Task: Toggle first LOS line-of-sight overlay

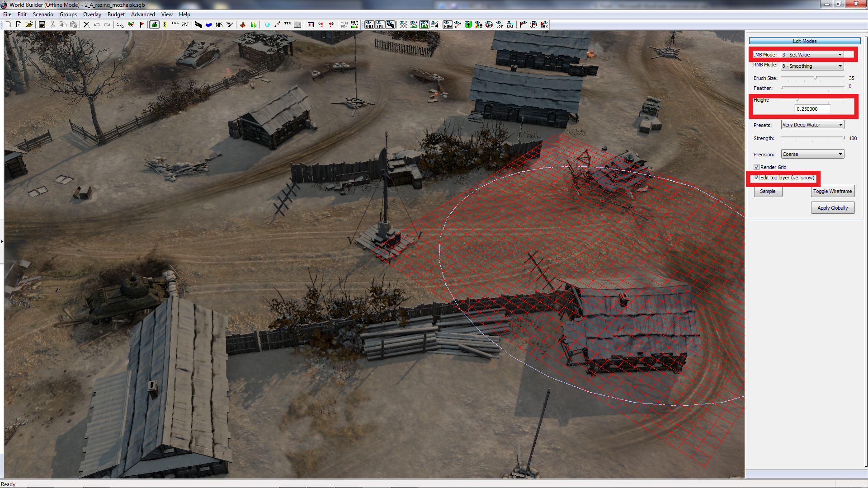Action: click(500, 24)
